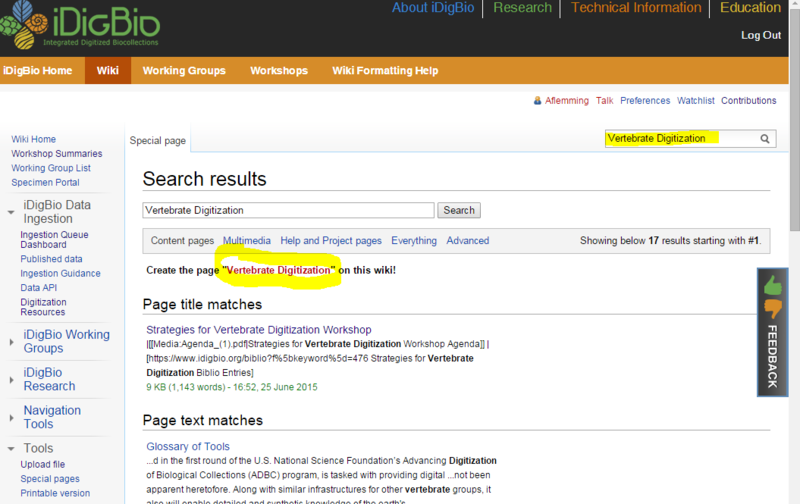Image resolution: width=800 pixels, height=504 pixels.
Task: Click the Search button
Action: [x=459, y=210]
